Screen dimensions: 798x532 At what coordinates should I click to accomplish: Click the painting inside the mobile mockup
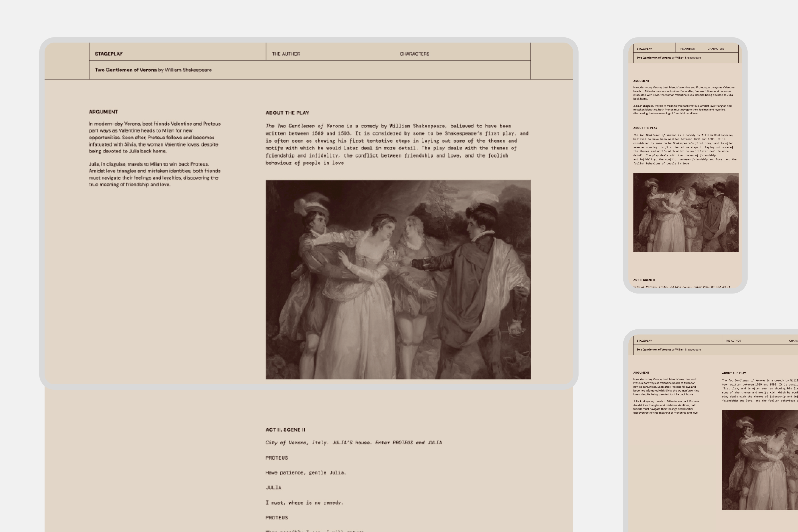point(685,212)
